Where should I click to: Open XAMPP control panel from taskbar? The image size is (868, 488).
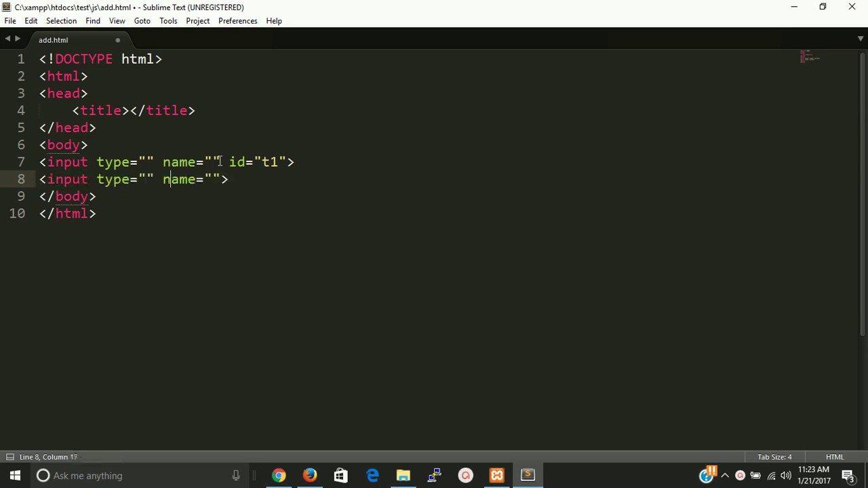(x=497, y=475)
